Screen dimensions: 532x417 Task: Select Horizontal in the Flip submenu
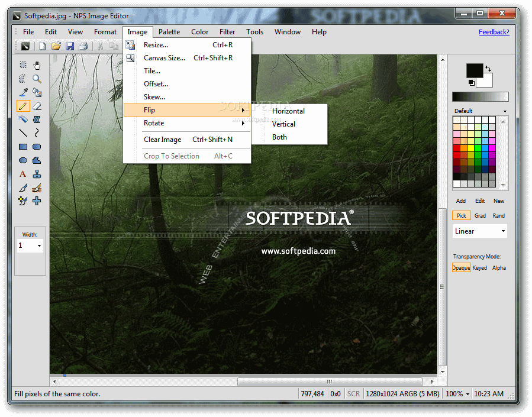point(289,111)
